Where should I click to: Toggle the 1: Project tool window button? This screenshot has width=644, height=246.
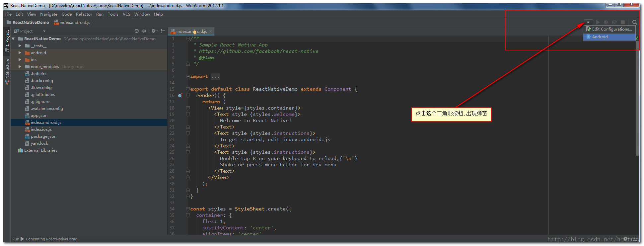pos(7,41)
